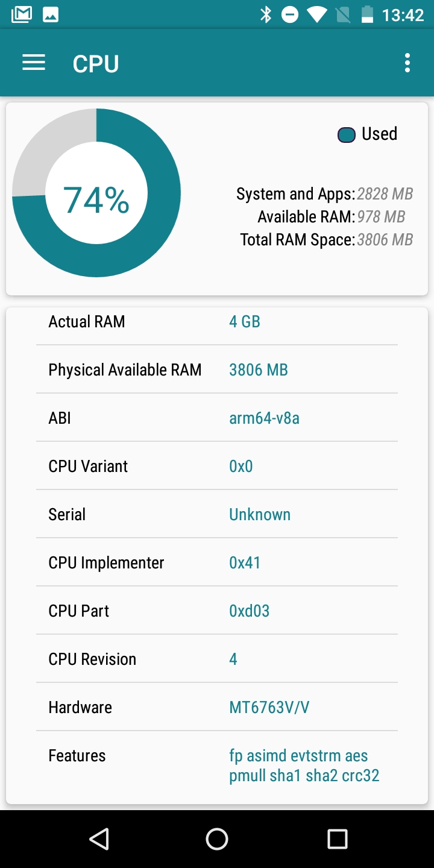Tap the 74% RAM usage donut chart
Viewport: 434px width, 868px height.
tap(96, 193)
